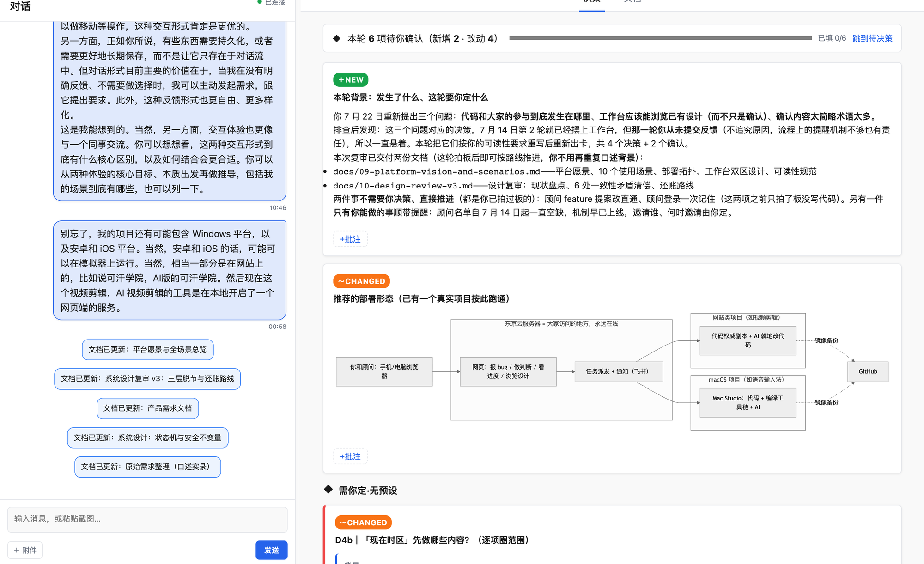Click the confirmation progress bar

tap(660, 38)
